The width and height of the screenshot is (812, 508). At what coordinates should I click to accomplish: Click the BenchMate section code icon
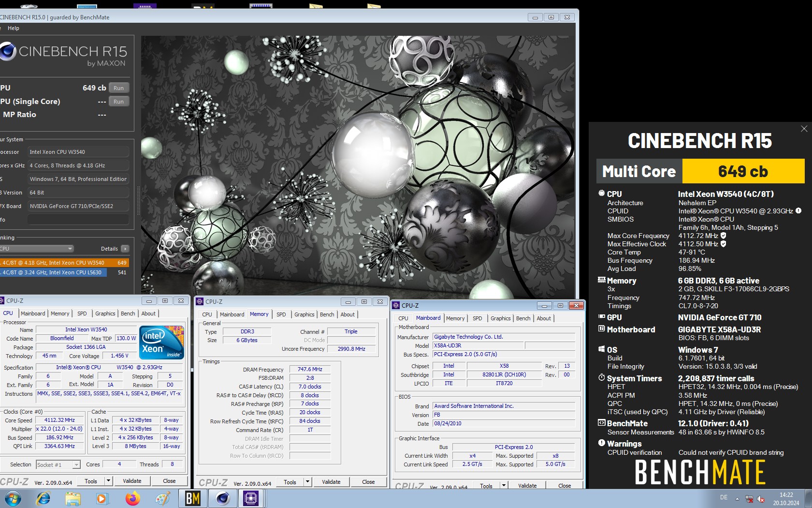pyautogui.click(x=601, y=423)
